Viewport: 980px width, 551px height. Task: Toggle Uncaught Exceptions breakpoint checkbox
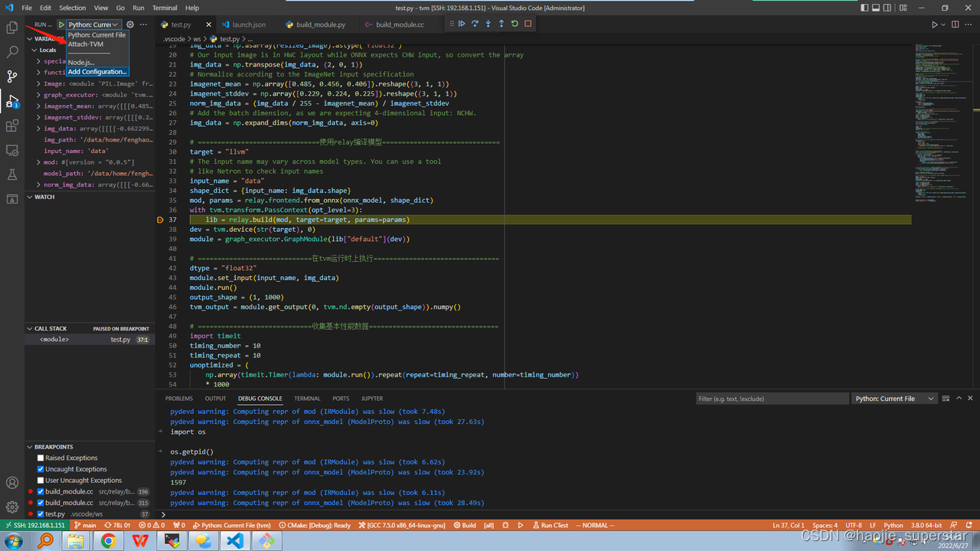point(41,469)
